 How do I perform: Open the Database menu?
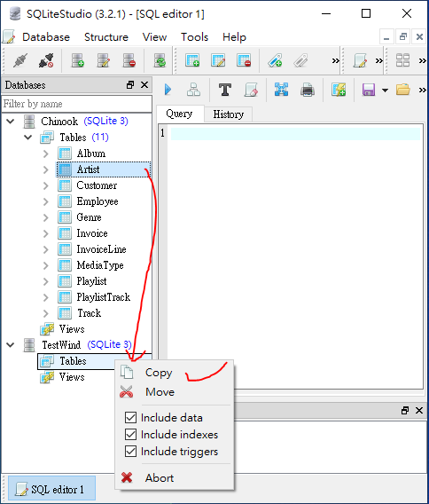coord(46,37)
